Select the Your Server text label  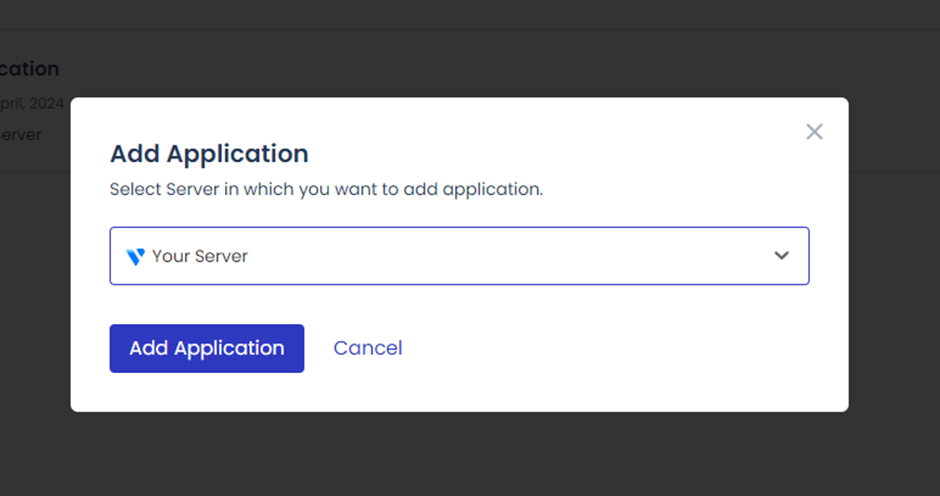tap(200, 256)
